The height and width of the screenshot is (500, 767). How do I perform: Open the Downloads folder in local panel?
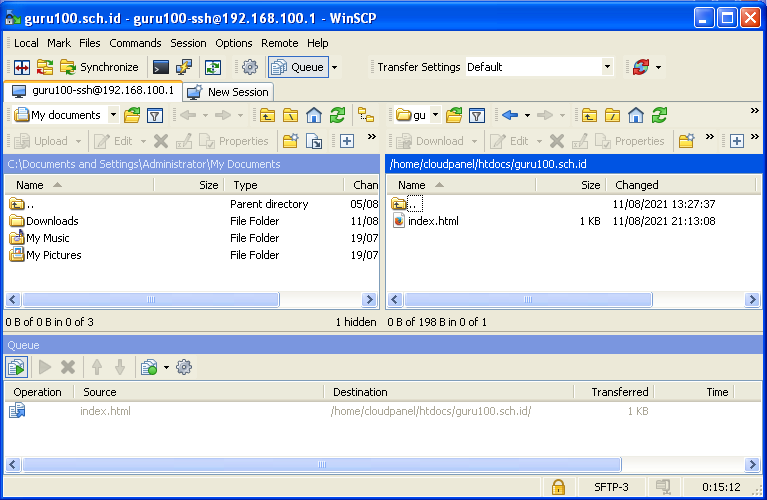click(52, 221)
